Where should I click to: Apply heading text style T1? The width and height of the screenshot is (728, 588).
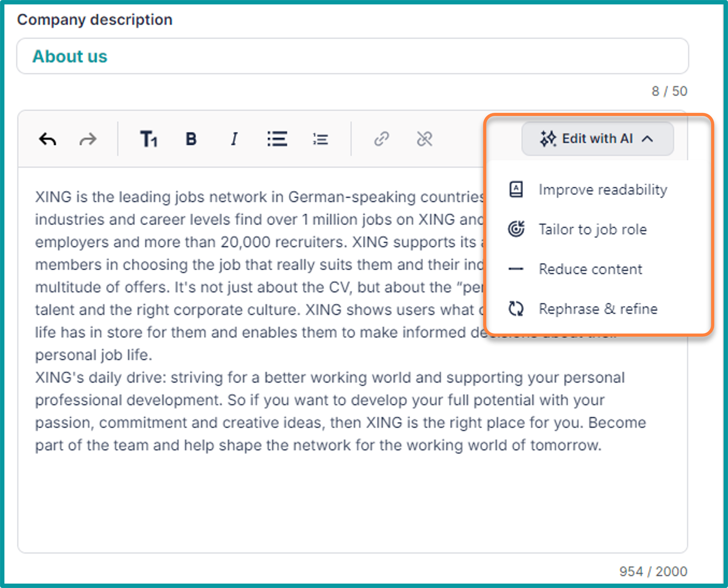pyautogui.click(x=149, y=139)
